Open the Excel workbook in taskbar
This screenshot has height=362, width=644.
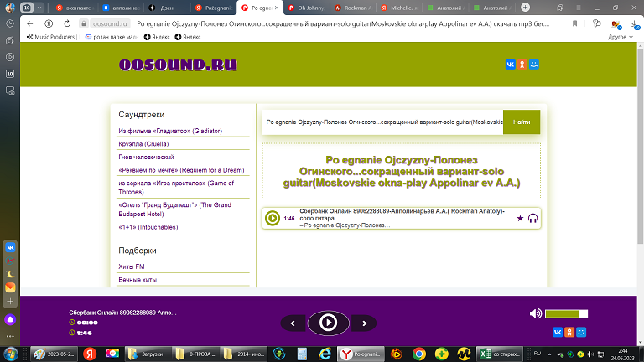(501, 354)
